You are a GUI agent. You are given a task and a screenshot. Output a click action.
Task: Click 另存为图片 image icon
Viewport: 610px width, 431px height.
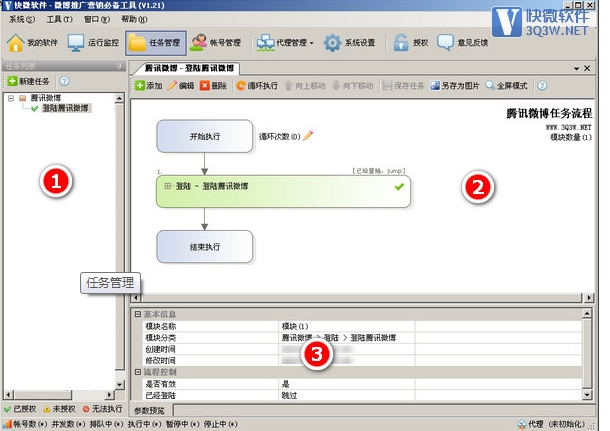[x=435, y=86]
